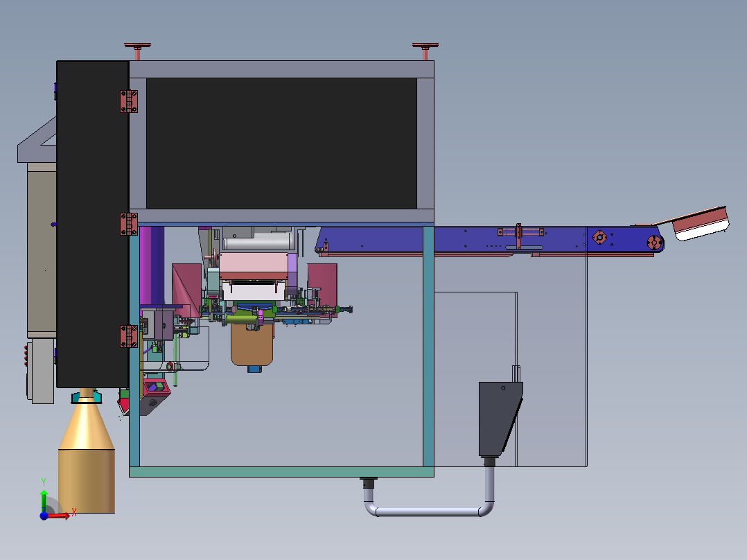Pick the large black window panel

281,143
